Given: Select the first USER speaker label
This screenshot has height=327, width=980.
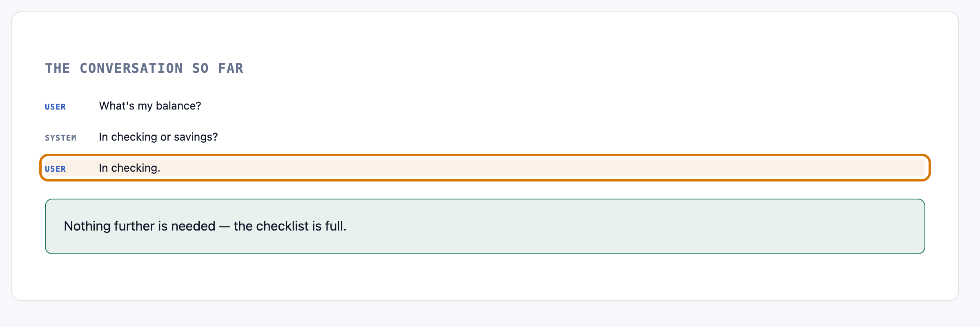Looking at the screenshot, I should 55,107.
